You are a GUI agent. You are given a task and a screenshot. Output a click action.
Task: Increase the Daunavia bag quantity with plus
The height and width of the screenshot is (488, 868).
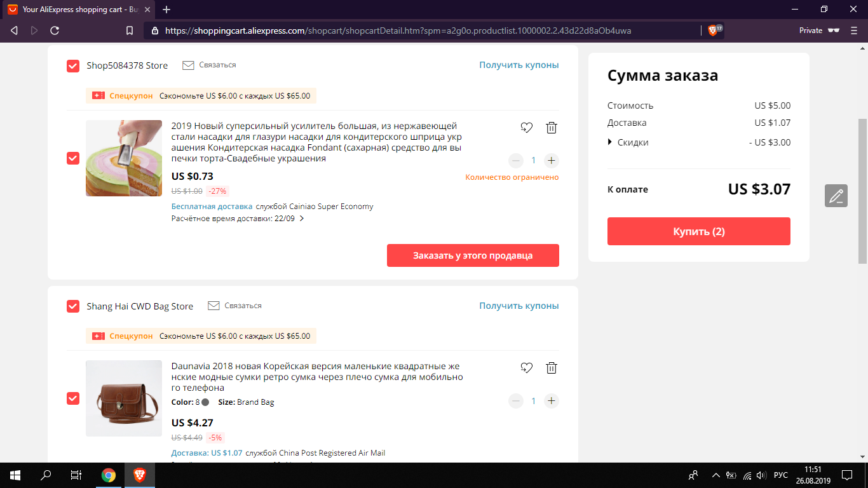(x=552, y=401)
